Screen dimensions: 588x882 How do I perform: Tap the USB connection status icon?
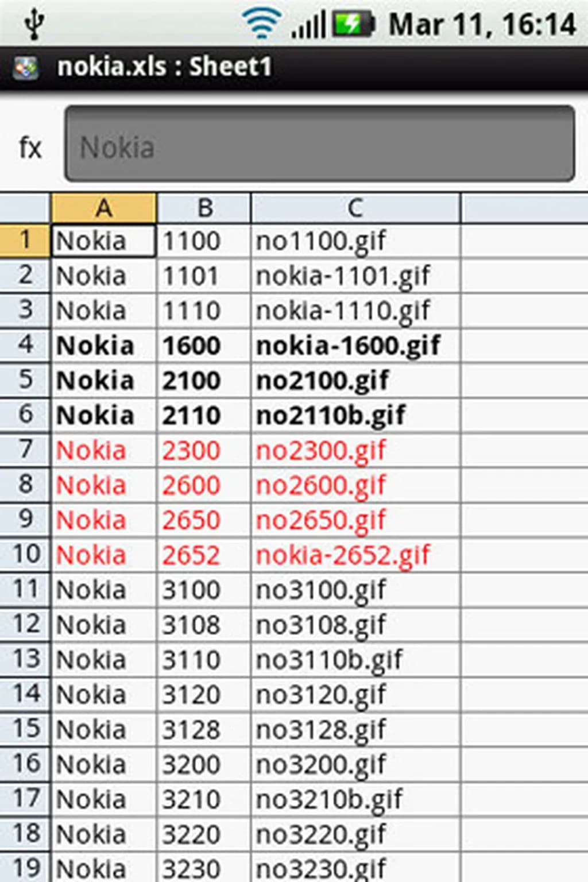(34, 24)
